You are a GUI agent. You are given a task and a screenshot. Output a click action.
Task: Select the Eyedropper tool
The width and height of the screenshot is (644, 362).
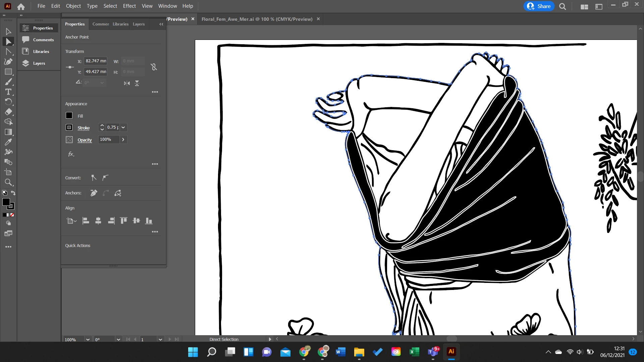click(x=8, y=142)
